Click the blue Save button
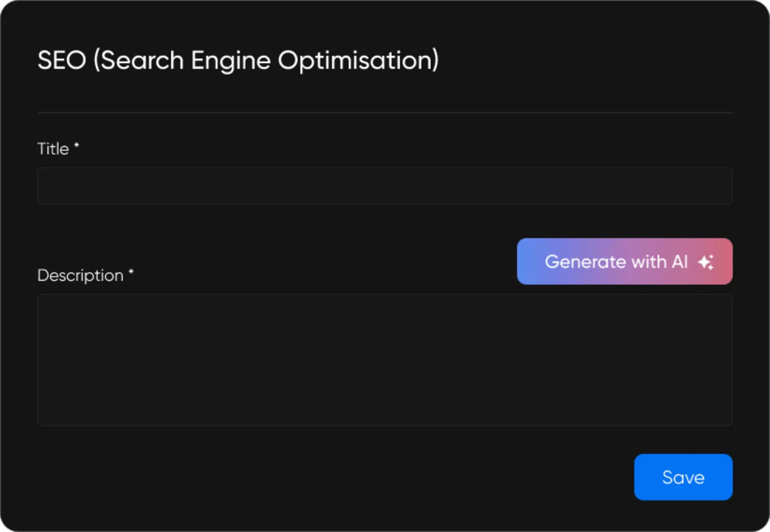 683,477
